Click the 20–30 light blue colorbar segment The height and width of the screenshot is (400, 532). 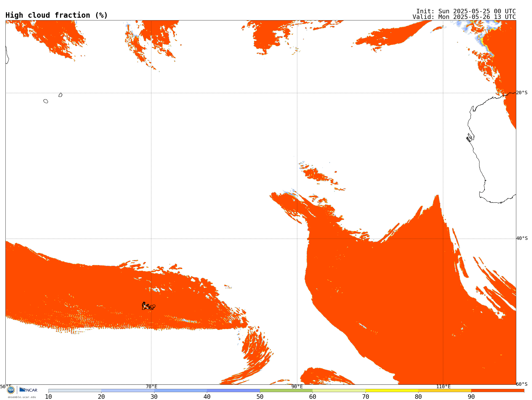[x=128, y=391]
